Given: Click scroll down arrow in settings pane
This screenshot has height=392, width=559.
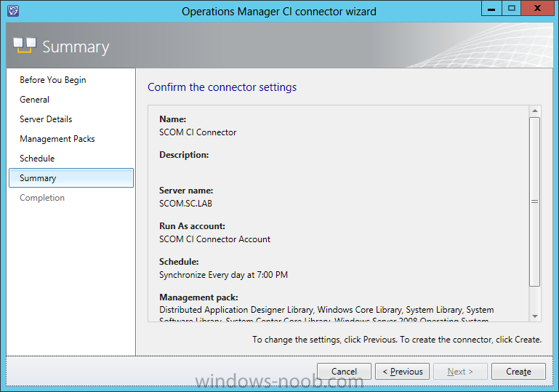Looking at the screenshot, I should click(x=535, y=316).
